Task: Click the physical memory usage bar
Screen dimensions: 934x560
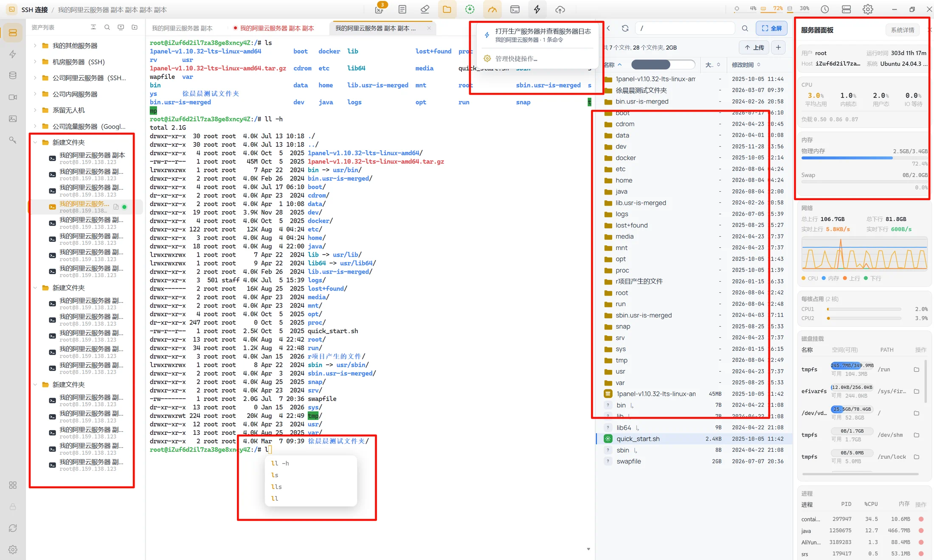Action: [x=864, y=158]
